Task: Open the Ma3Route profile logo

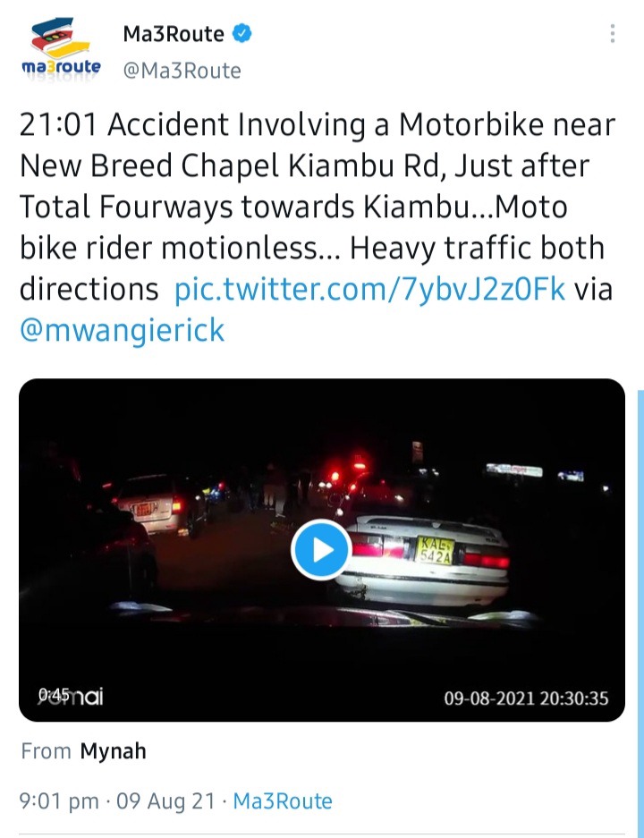Action: coord(61,50)
